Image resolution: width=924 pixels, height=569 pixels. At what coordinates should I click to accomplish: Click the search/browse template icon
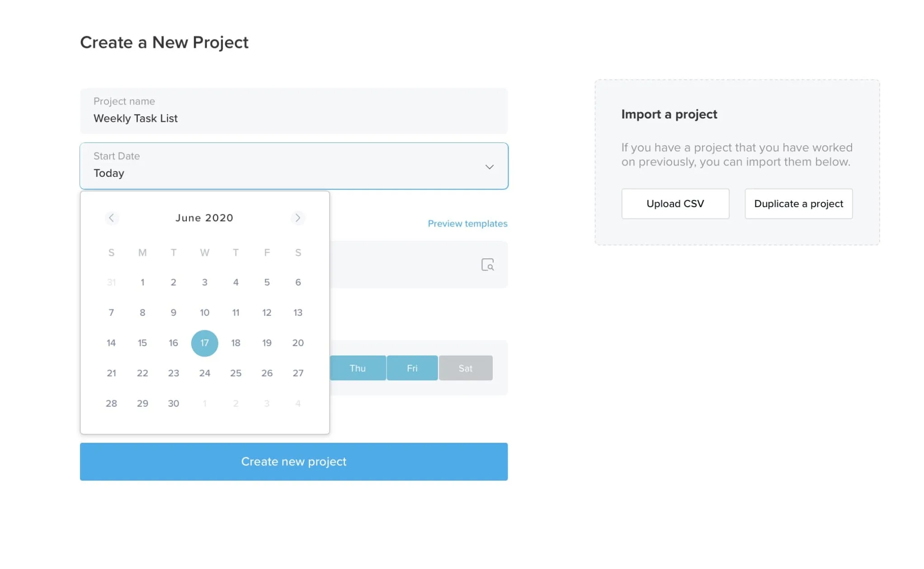coord(488,264)
